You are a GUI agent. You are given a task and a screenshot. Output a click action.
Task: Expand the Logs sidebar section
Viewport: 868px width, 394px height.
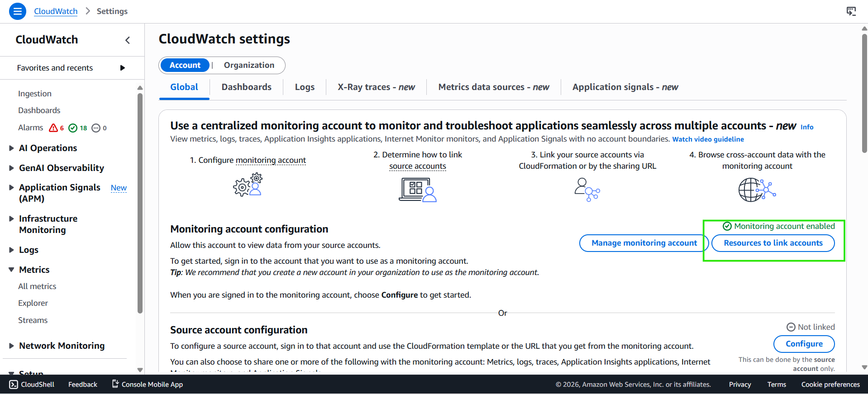(12, 250)
